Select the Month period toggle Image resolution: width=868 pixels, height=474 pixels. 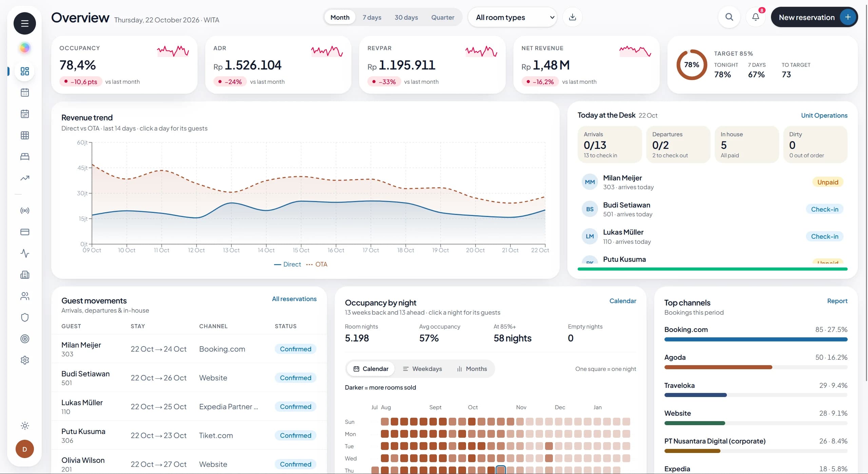(340, 17)
